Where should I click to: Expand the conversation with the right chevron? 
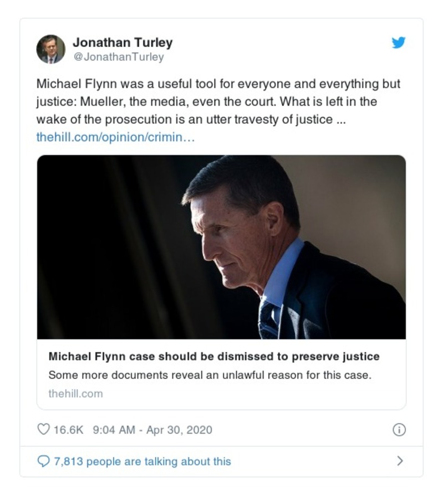click(400, 461)
